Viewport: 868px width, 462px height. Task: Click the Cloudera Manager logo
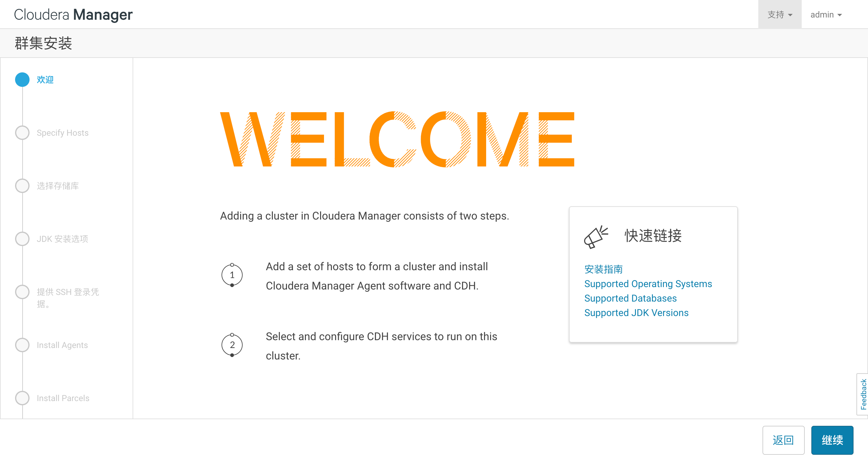[x=73, y=14]
